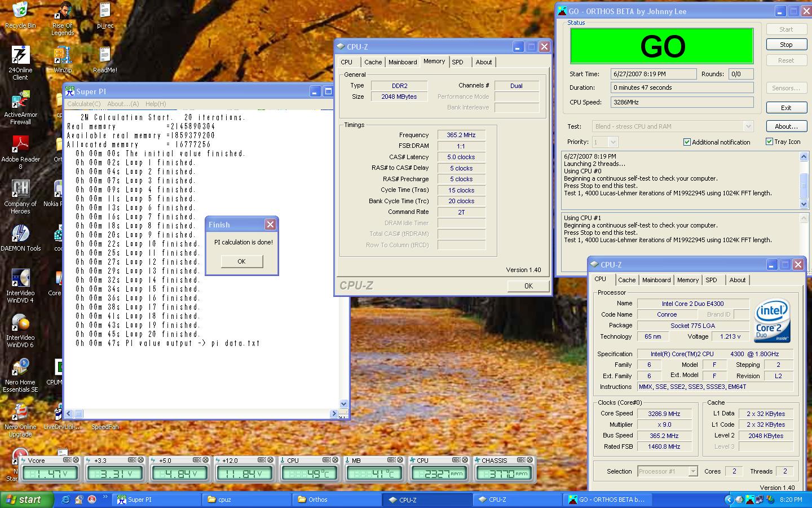Open Nero Home Essentials SE shortcut
812x508 pixels.
pos(20,375)
